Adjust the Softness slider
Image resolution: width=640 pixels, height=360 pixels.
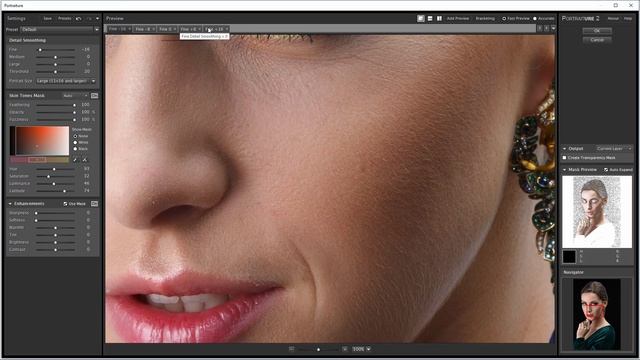coord(55,220)
